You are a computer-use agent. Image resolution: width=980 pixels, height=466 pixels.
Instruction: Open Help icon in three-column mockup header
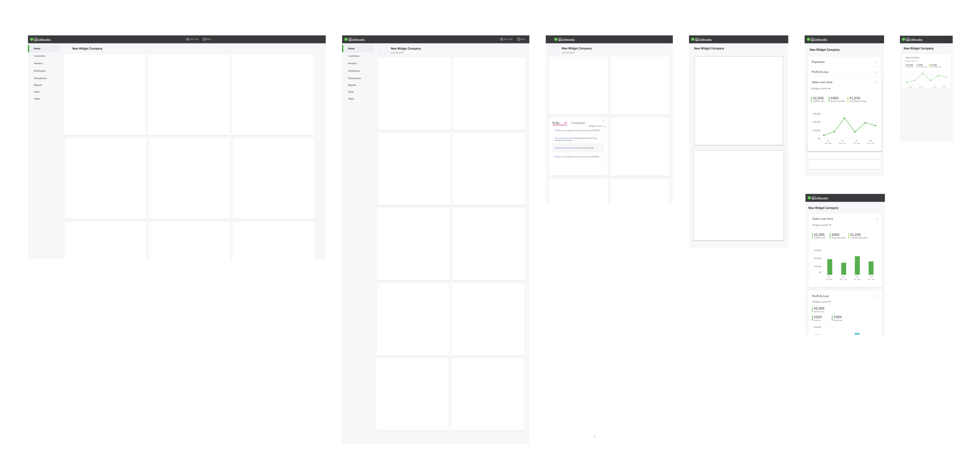click(205, 39)
